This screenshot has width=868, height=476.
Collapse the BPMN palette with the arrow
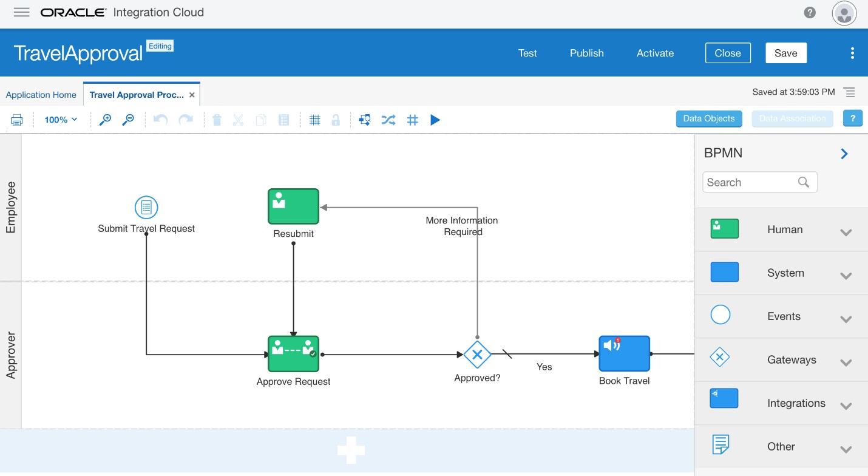point(844,154)
